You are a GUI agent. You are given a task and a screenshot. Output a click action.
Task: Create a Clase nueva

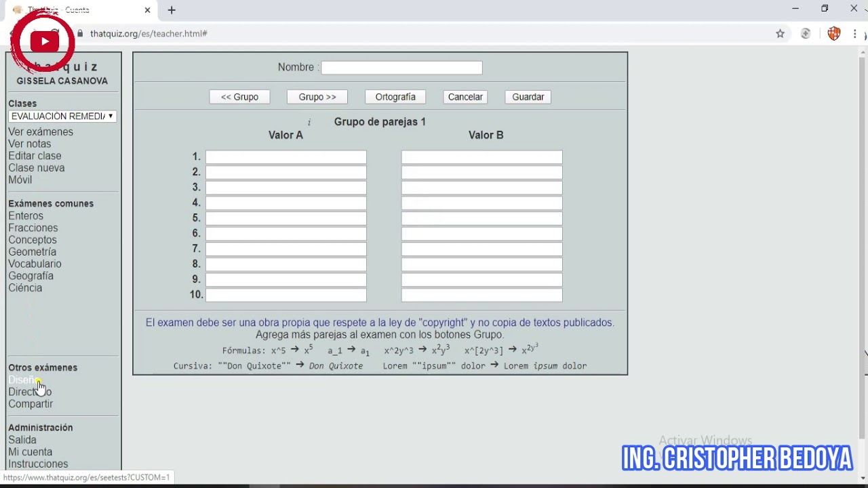click(37, 168)
